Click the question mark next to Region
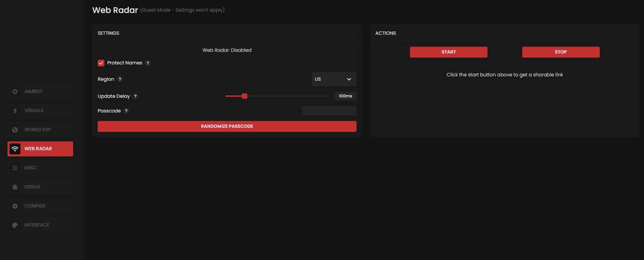The width and height of the screenshot is (644, 260). click(120, 79)
